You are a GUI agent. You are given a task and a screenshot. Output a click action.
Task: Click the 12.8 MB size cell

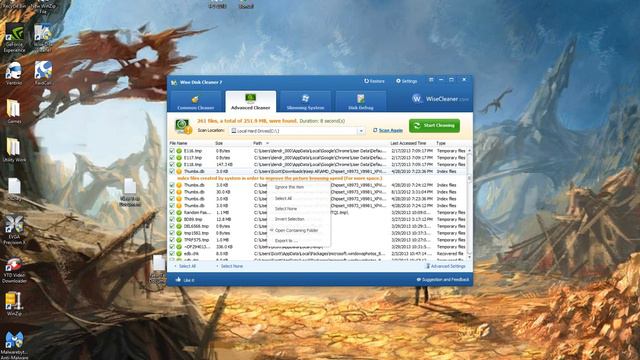click(223, 219)
